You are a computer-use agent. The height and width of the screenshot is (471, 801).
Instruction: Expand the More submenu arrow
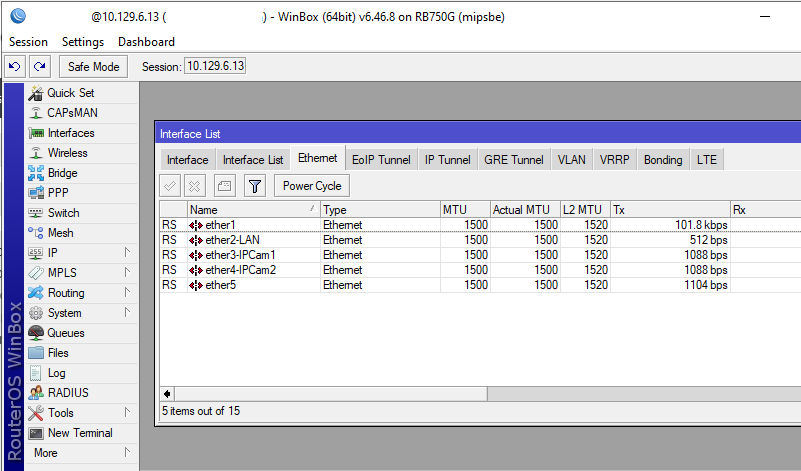(x=127, y=452)
